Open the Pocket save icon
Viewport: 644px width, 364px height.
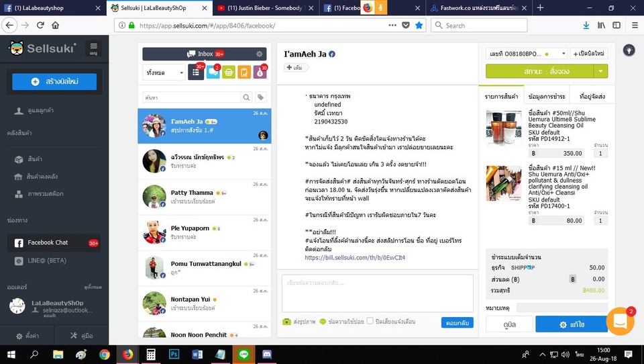pyautogui.click(x=406, y=26)
